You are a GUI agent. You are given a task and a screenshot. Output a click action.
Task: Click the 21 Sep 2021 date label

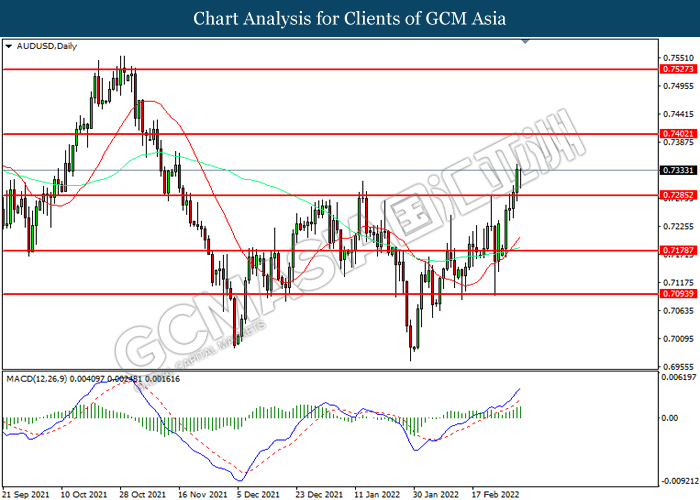point(26,494)
